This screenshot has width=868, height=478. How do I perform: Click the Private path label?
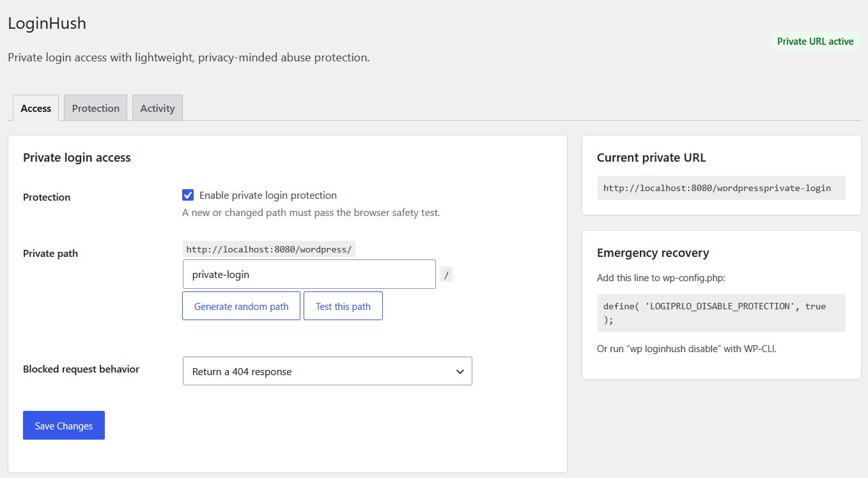tap(50, 253)
